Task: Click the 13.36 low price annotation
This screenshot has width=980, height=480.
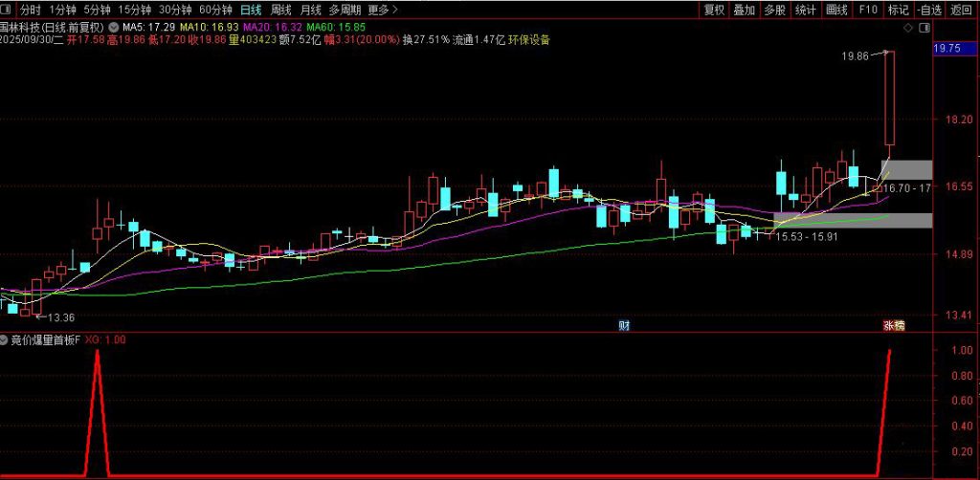Action: point(60,317)
